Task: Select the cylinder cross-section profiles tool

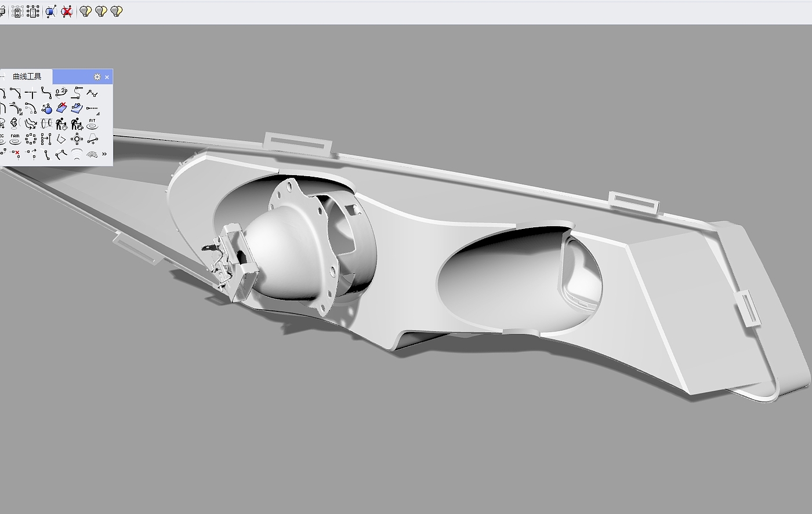Action: tap(46, 123)
